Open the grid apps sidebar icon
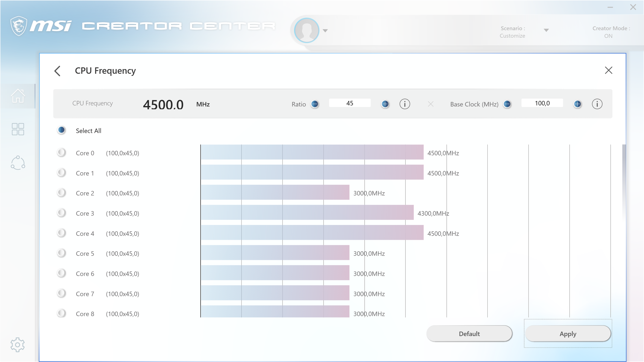 pyautogui.click(x=18, y=129)
